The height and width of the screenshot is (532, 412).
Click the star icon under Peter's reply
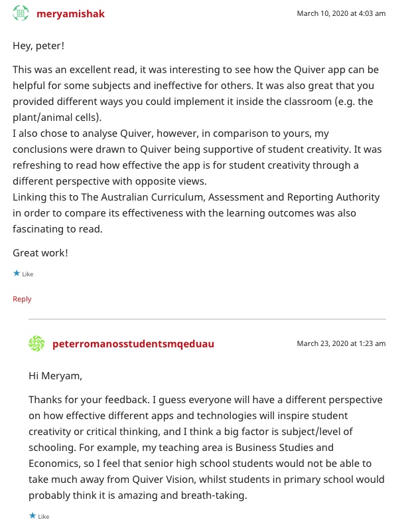[x=33, y=515]
